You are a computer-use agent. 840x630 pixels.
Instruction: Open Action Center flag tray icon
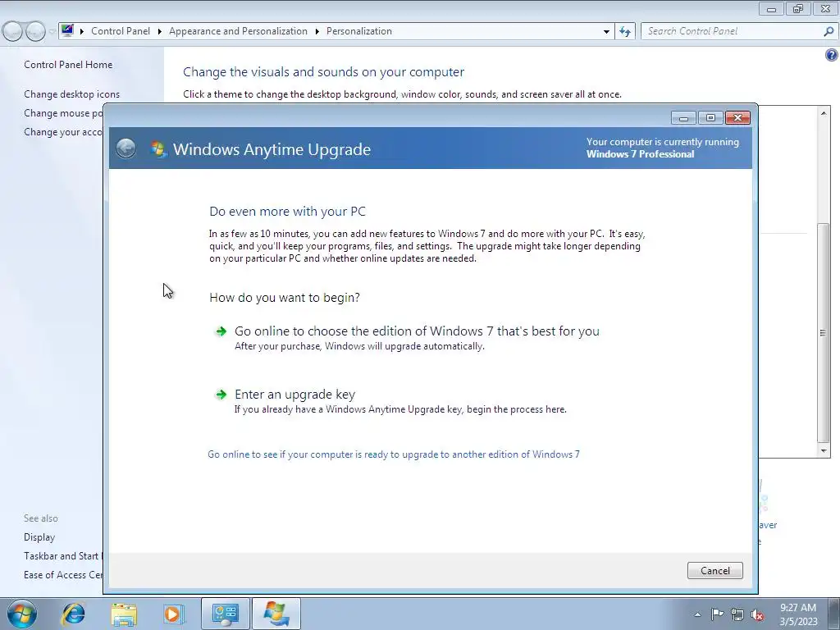pos(717,614)
